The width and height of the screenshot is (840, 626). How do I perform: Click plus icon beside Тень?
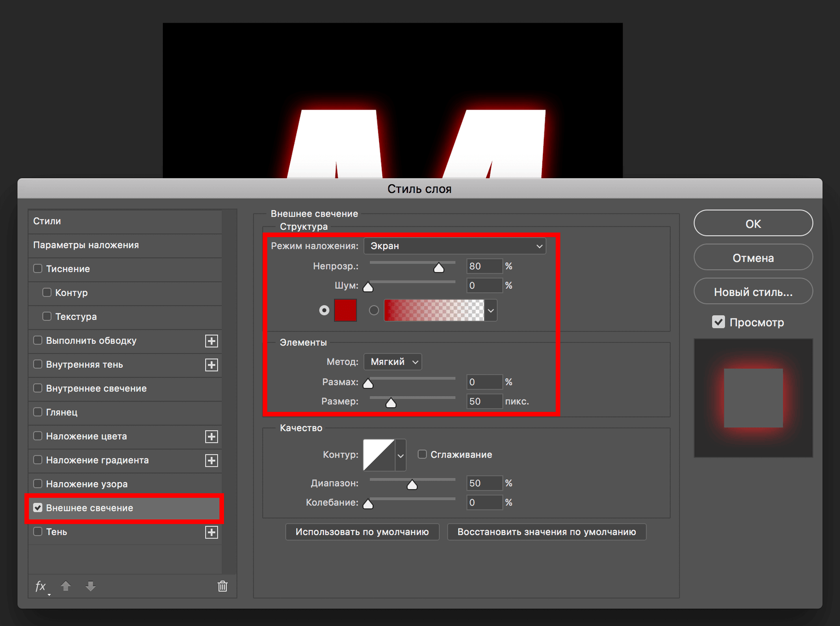coord(212,532)
